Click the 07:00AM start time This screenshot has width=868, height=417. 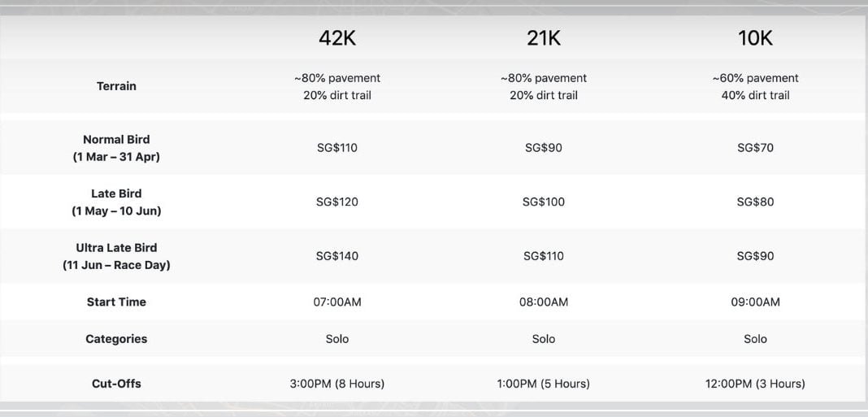pyautogui.click(x=337, y=302)
